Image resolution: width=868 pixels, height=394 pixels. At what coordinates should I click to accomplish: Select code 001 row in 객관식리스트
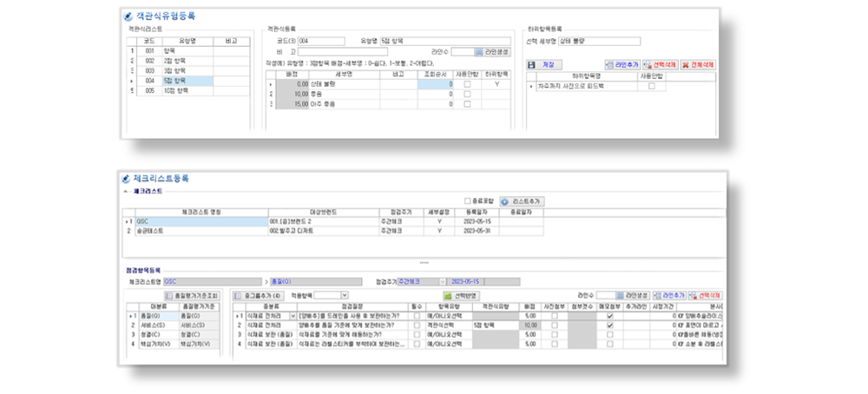188,50
